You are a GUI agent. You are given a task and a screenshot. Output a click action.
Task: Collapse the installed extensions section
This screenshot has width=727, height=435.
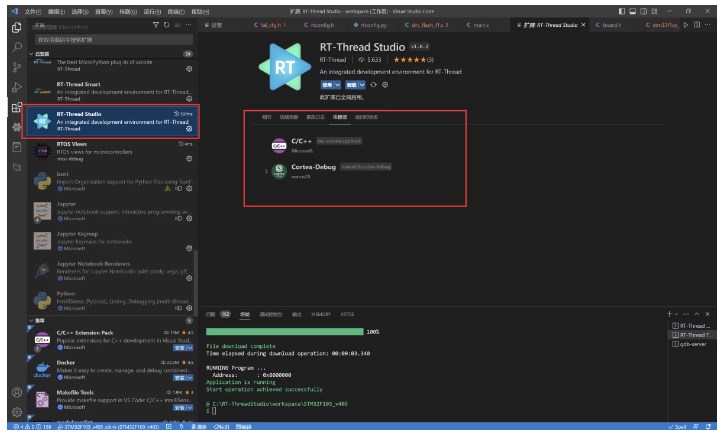click(x=32, y=54)
